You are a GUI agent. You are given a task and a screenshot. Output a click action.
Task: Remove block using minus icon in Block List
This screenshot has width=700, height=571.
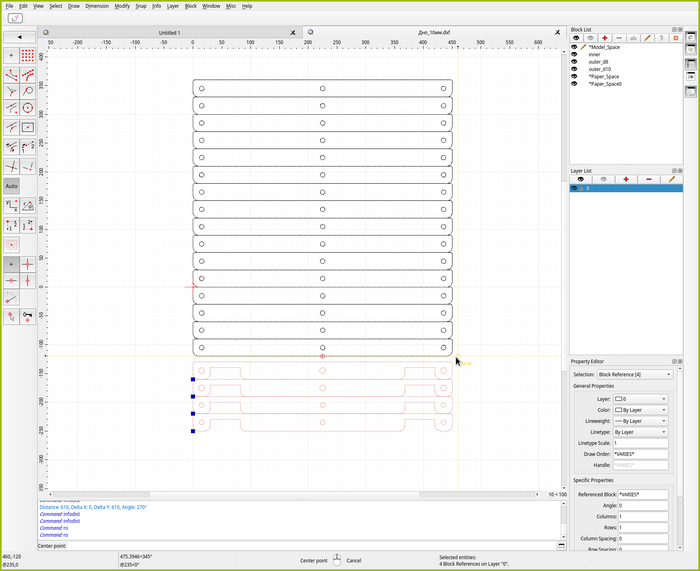point(619,38)
